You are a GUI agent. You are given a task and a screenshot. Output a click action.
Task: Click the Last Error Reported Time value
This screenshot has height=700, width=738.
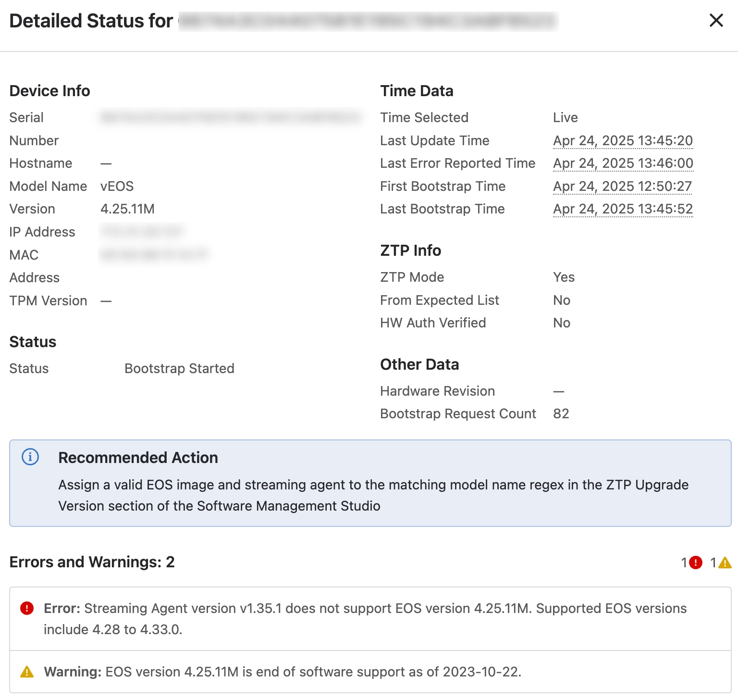623,163
